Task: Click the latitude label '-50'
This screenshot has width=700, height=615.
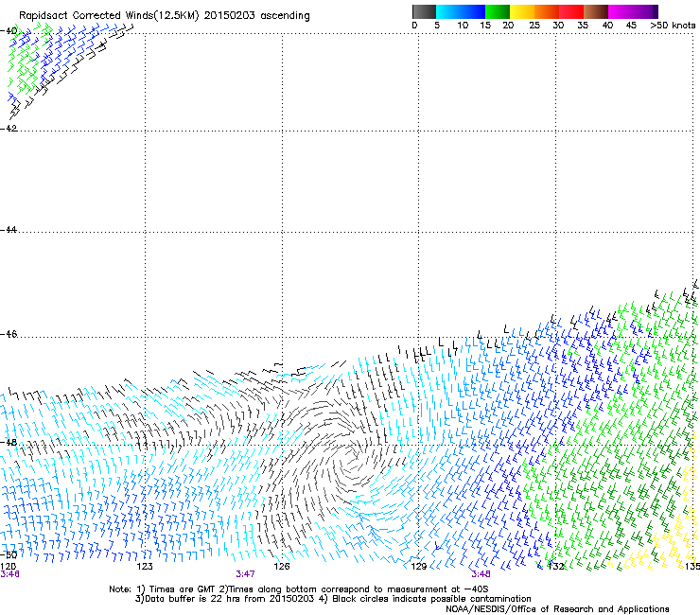Action: pos(9,554)
